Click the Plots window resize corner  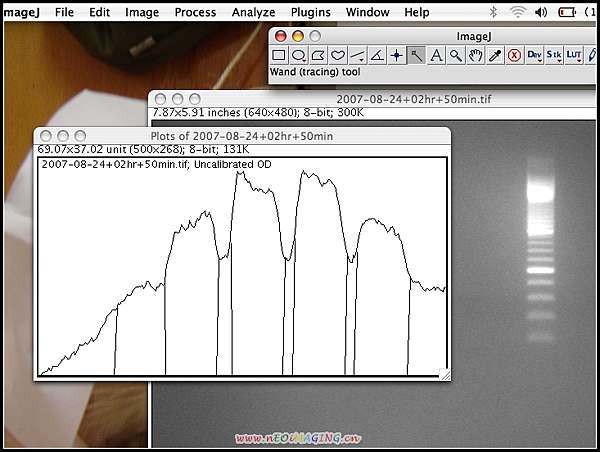(x=445, y=375)
